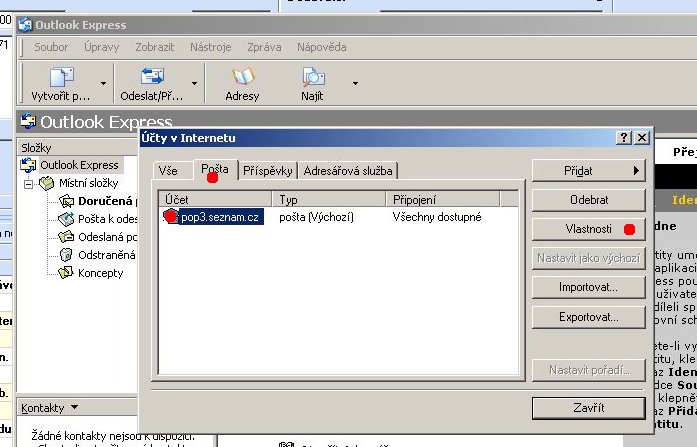This screenshot has height=447, width=697.
Task: Click the Odstraněná pošta trash icon
Action: 66,255
